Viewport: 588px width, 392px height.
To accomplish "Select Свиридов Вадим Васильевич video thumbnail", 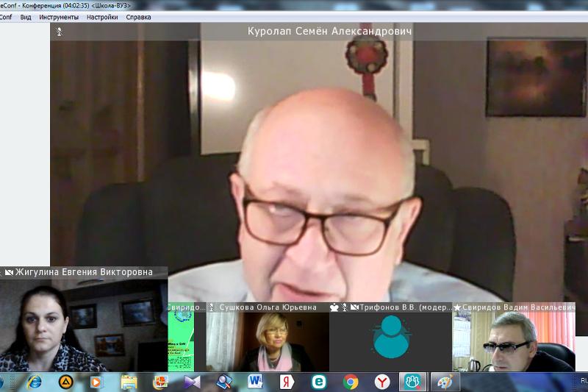I will (513, 341).
